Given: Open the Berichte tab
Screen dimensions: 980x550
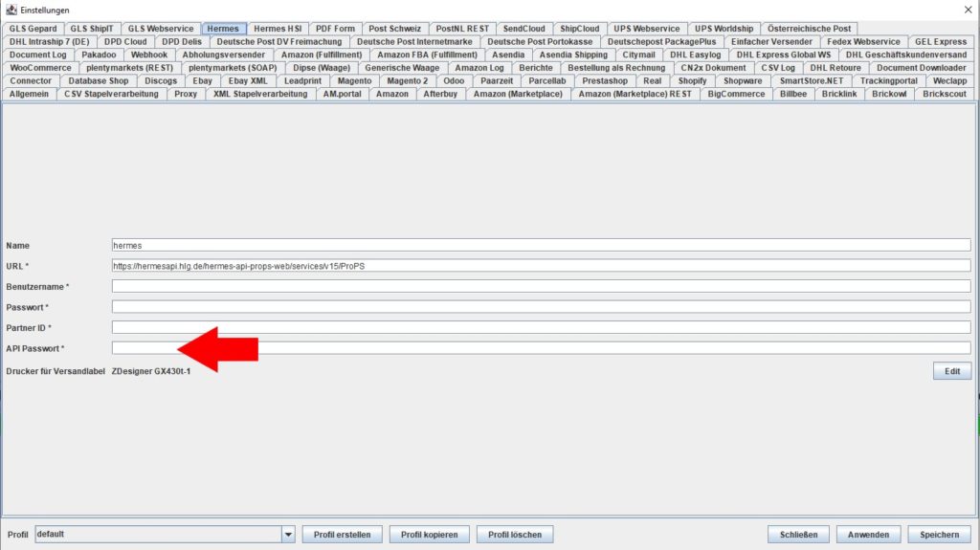Looking at the screenshot, I should tap(536, 68).
